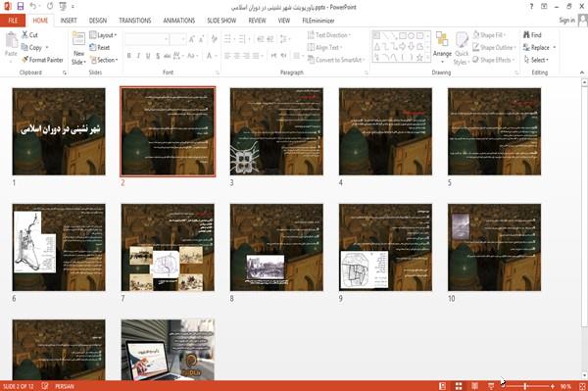Switch to the ANIMATIONS tab

tap(179, 21)
